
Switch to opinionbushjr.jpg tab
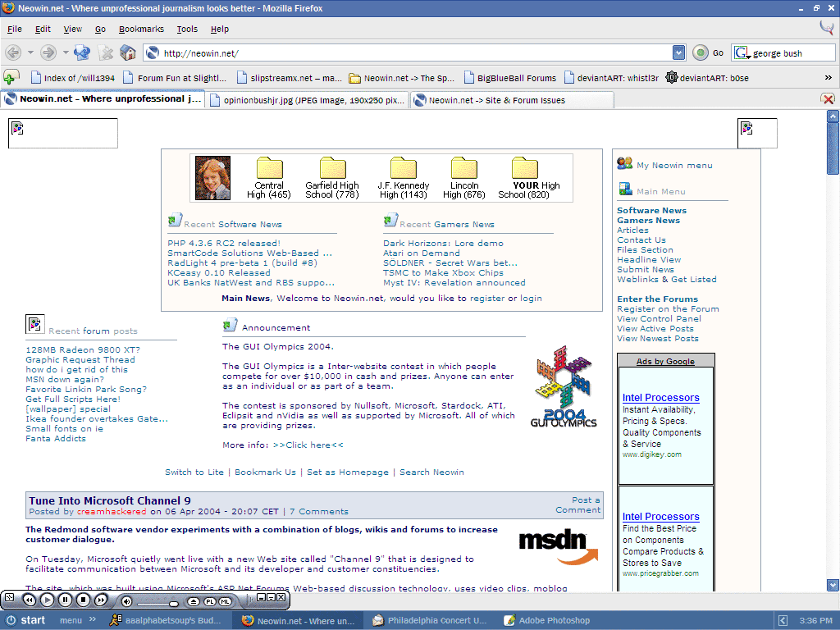(x=307, y=100)
